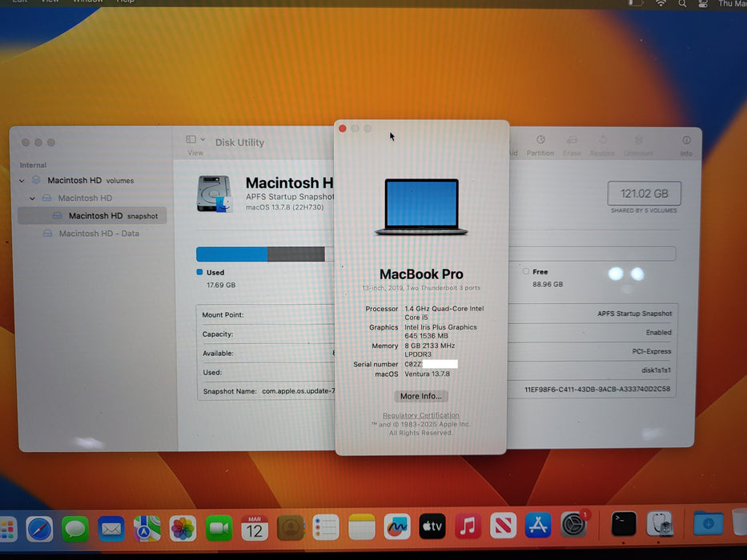Screen dimensions: 747x560
Task: Click the gray storage bar segment
Action: (296, 254)
